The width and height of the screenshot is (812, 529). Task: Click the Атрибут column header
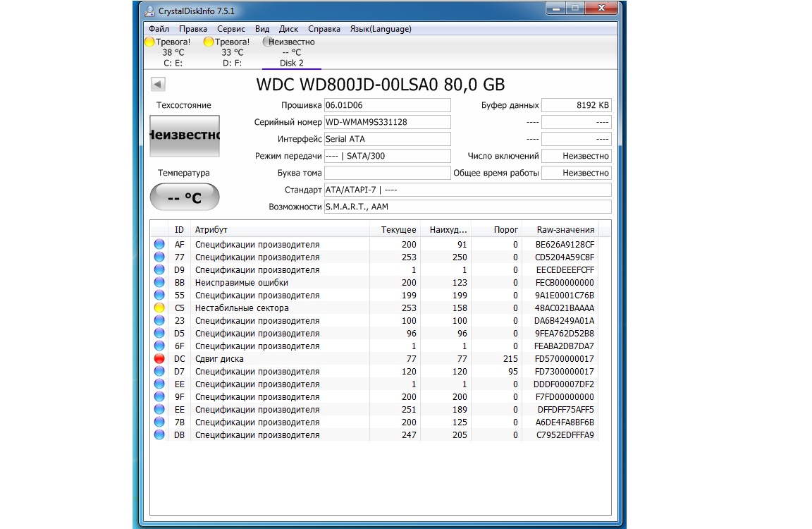click(280, 229)
